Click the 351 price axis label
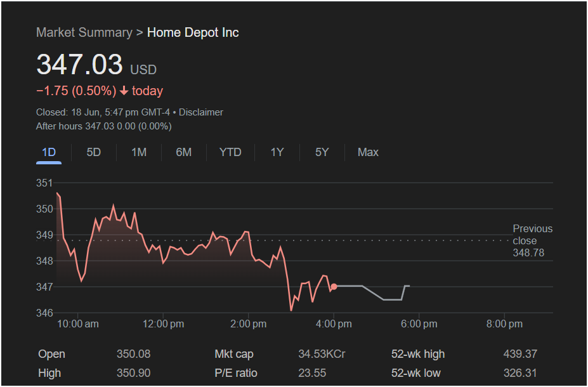The image size is (588, 387). point(44,183)
